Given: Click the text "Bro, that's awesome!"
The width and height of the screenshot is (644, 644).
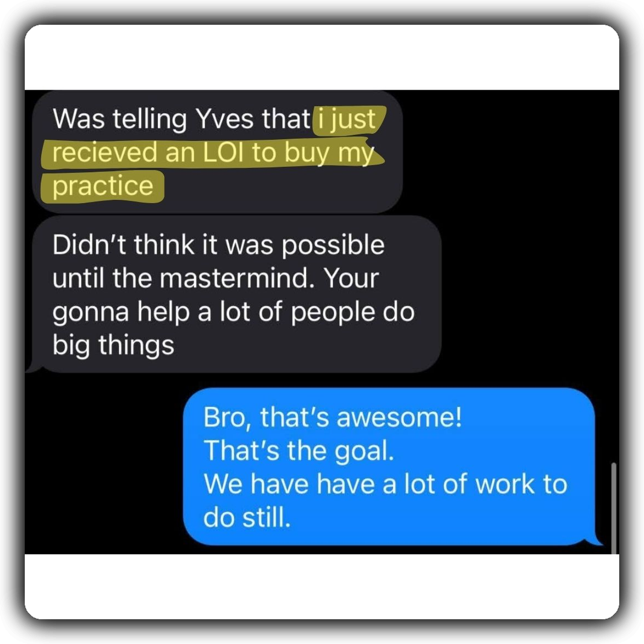Looking at the screenshot, I should tap(332, 417).
